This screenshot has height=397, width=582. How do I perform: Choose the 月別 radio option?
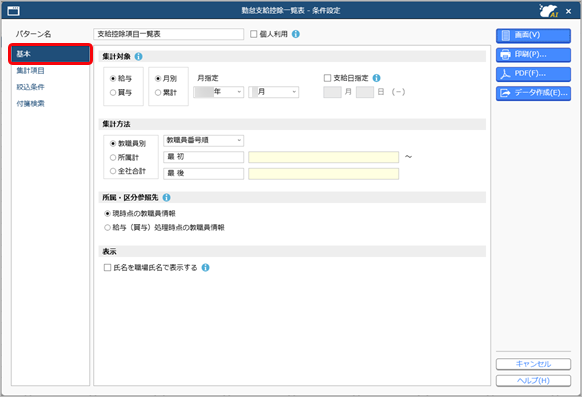(x=158, y=79)
